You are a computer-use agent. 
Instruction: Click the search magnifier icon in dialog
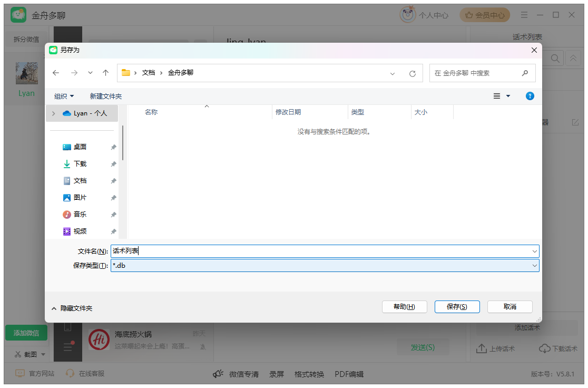[525, 73]
